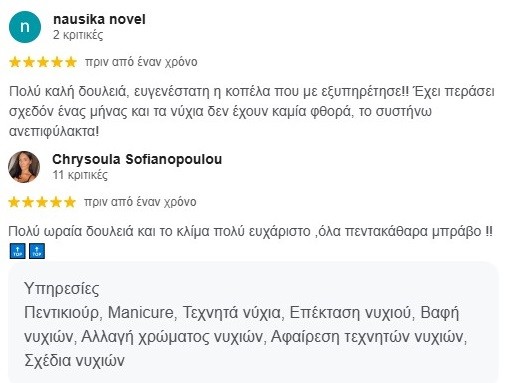Open Chrysoula Sofianopoulou's profile photo
The width and height of the screenshot is (515, 383).
pyautogui.click(x=24, y=167)
